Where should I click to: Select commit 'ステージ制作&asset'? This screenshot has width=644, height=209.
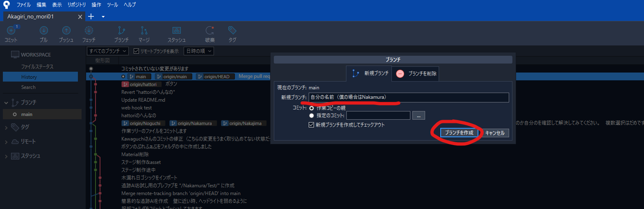click(141, 162)
